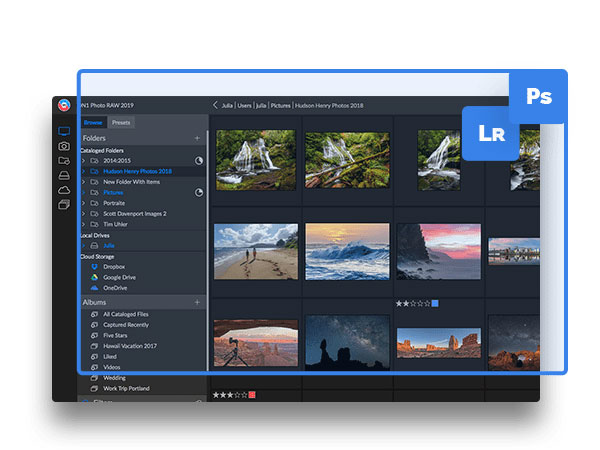Switch to the Presets tab
This screenshot has height=450, width=600.
point(121,122)
